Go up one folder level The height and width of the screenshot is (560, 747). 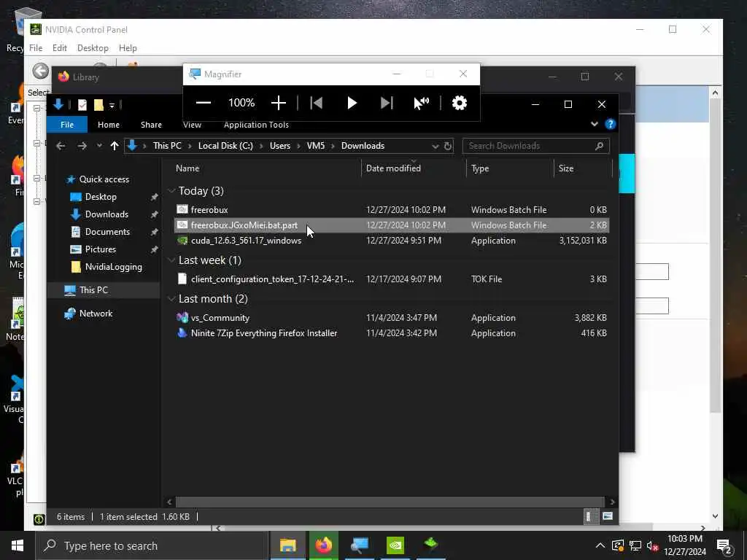(115, 146)
